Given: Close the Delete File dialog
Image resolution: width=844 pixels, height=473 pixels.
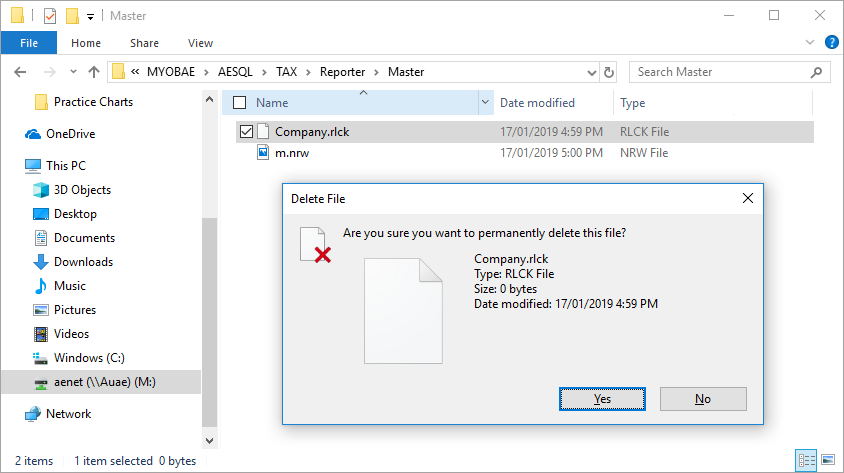Looking at the screenshot, I should (747, 198).
